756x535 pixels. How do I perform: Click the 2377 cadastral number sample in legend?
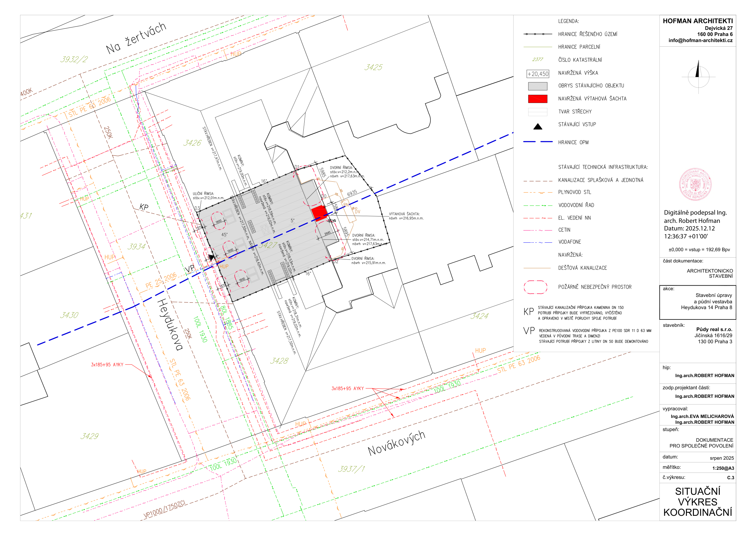pyautogui.click(x=537, y=59)
